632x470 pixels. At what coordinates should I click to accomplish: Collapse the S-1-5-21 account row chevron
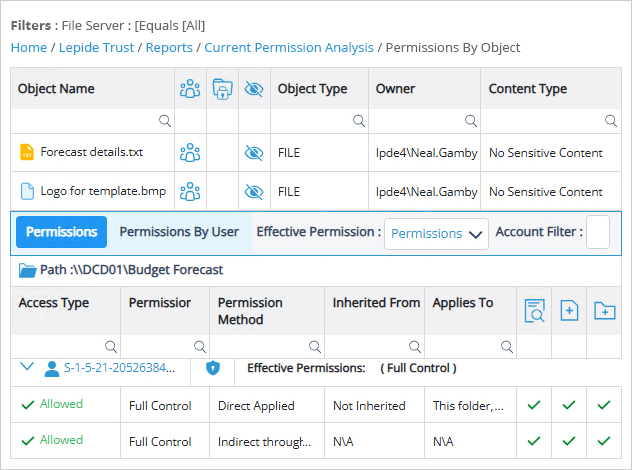(x=27, y=367)
